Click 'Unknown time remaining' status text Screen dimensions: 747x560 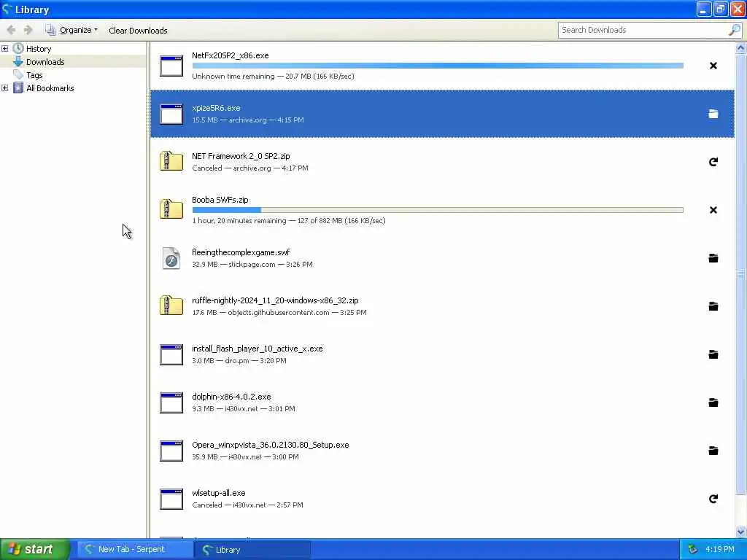pos(233,76)
